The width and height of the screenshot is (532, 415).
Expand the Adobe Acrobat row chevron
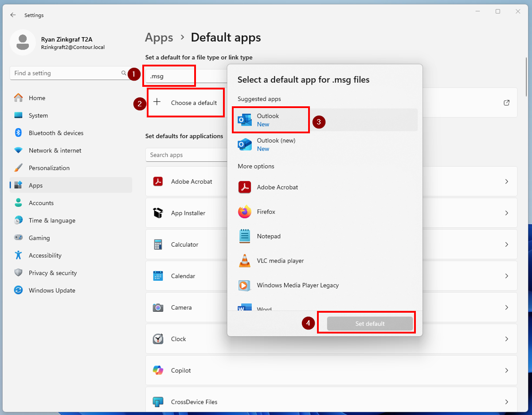pyautogui.click(x=507, y=182)
